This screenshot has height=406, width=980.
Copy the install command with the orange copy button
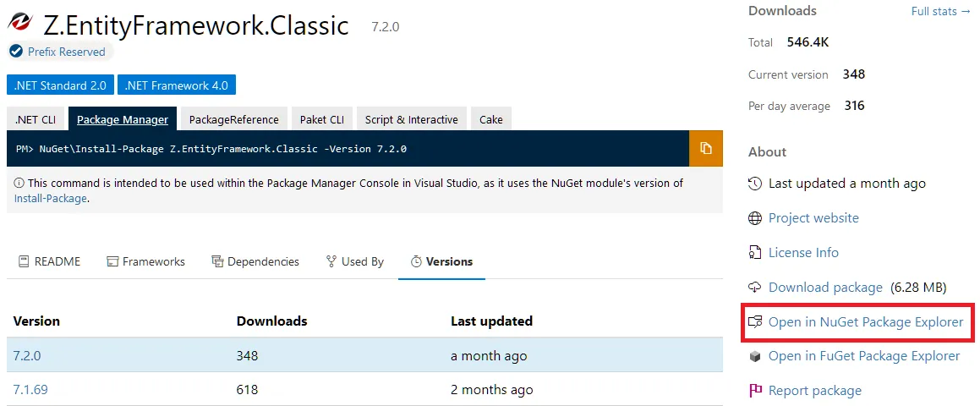706,148
